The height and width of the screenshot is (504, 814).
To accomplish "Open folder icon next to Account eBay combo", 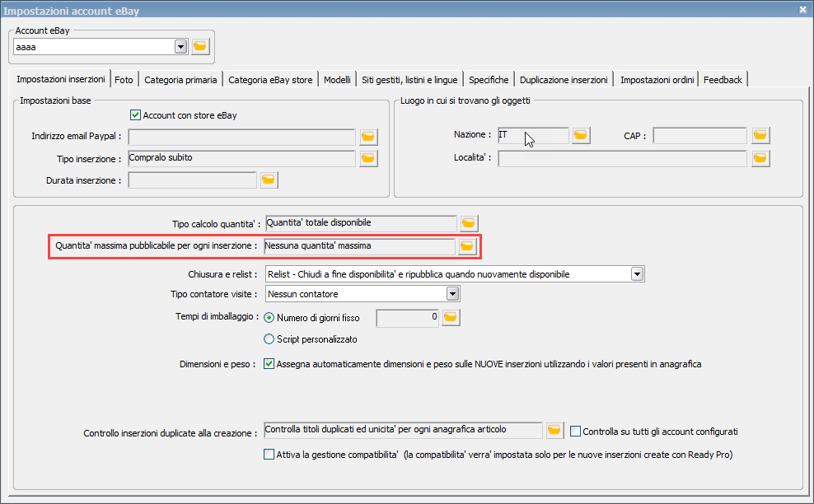I will 200,47.
